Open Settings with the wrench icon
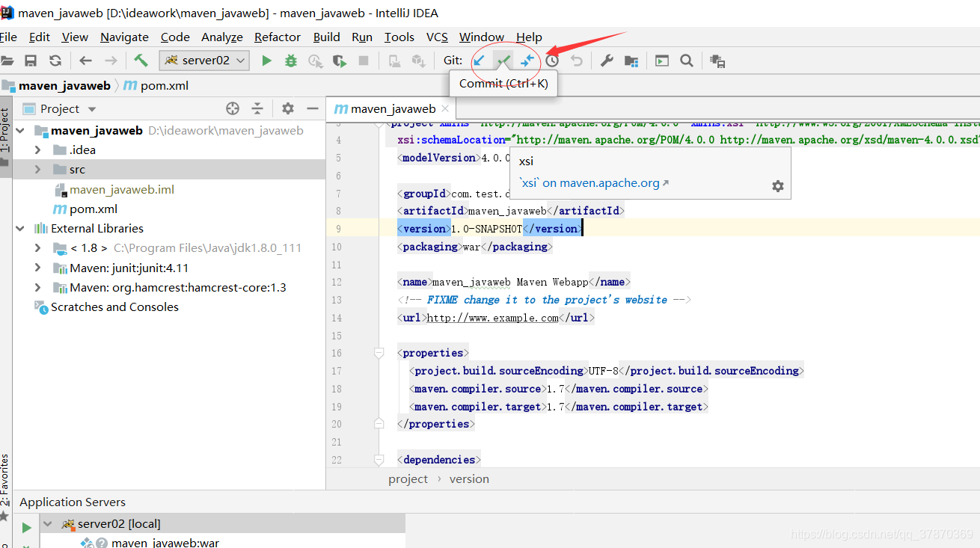The height and width of the screenshot is (548, 980). 607,61
